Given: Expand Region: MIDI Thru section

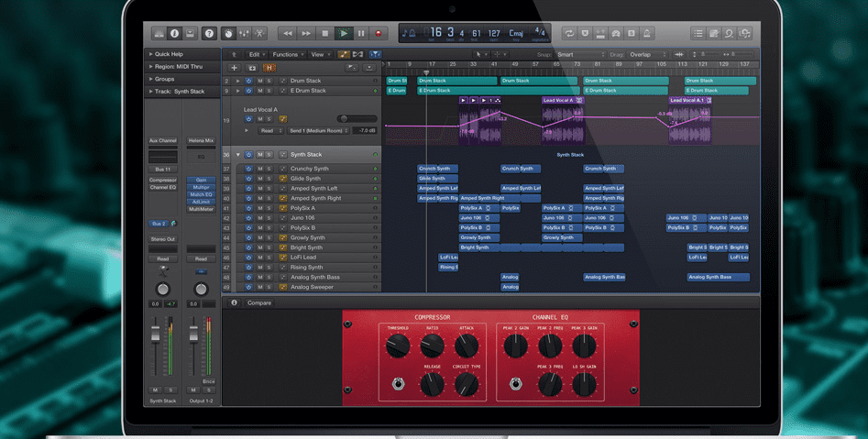Looking at the screenshot, I should 151,66.
